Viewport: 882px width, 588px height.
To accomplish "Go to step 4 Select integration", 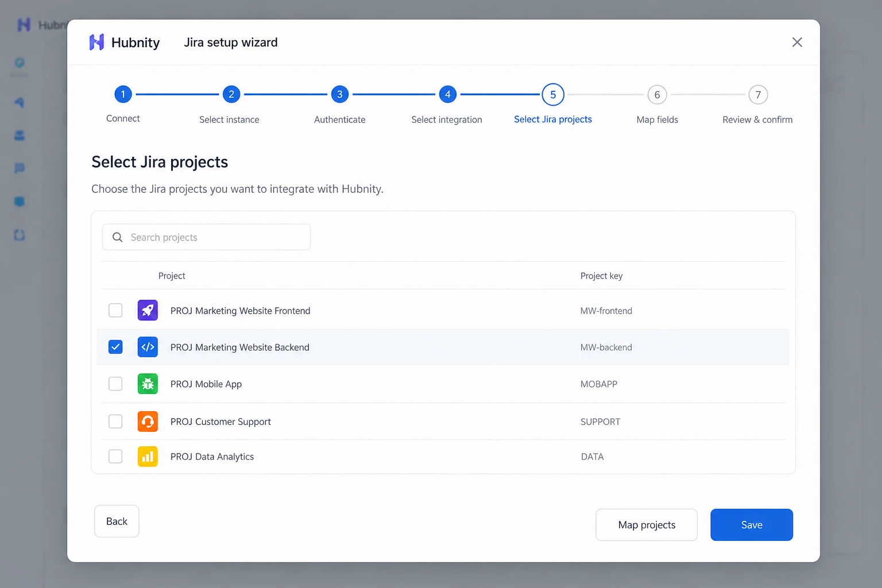I will coord(447,94).
